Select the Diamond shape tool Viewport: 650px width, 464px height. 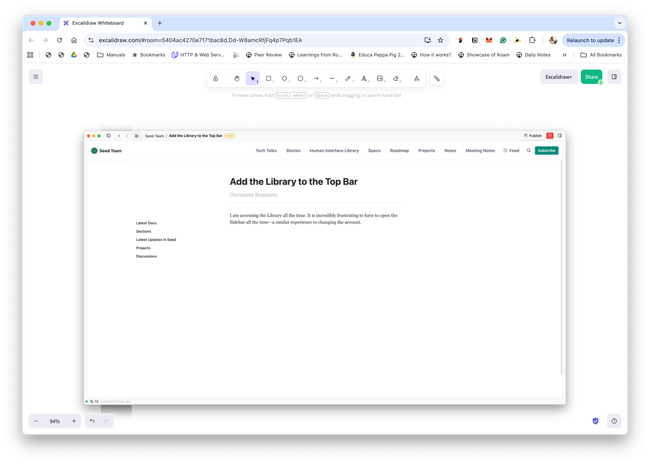(284, 78)
